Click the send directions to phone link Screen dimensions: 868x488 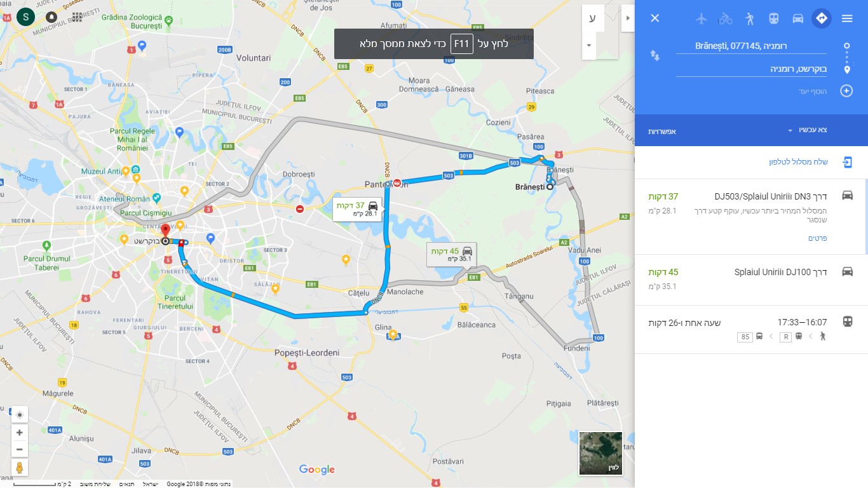799,162
